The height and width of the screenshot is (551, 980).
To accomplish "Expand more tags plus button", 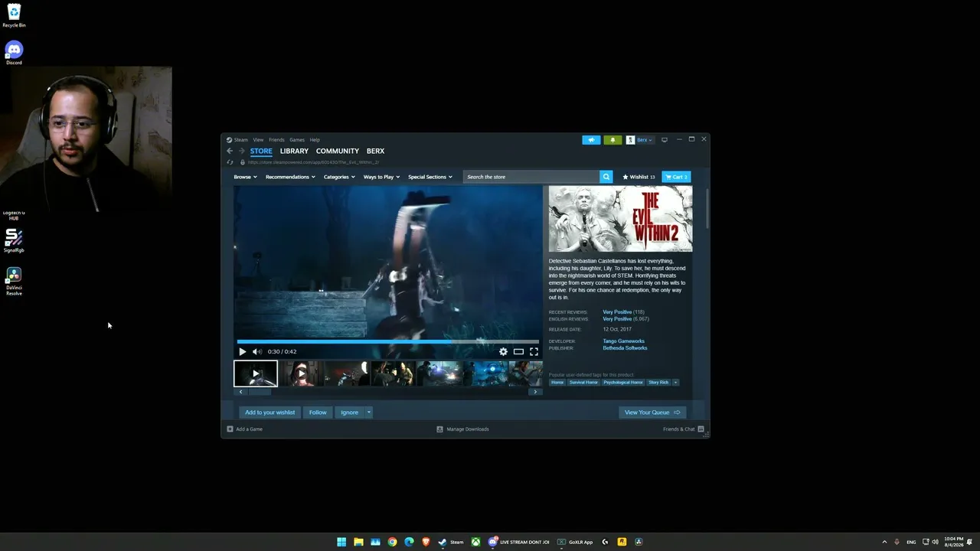I will coord(675,383).
